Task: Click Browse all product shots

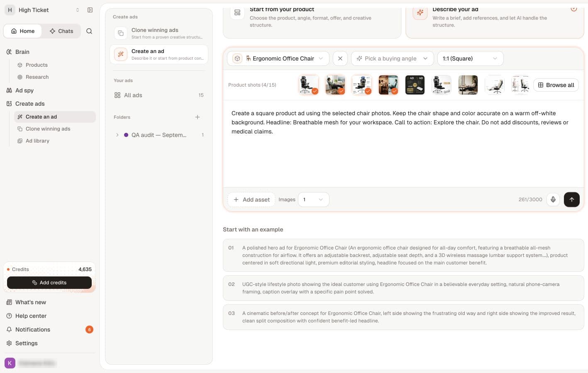Action: pos(556,85)
